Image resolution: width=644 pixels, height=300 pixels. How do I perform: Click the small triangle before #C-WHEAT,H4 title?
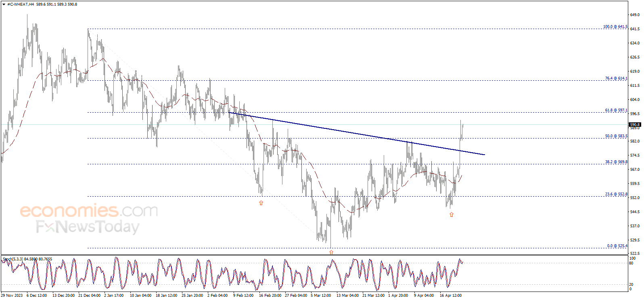tap(4, 4)
